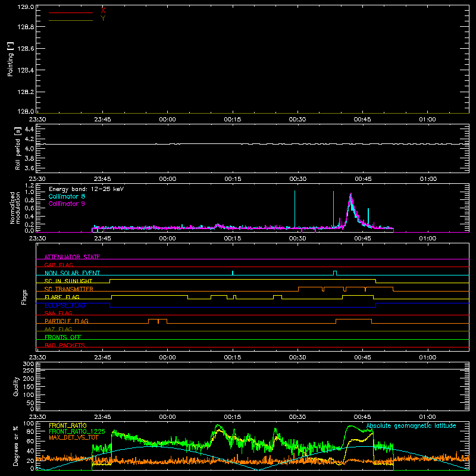Image resolution: width=476 pixels, height=476 pixels.
Task: Click the yellow FRONT_RATIO legend label
Action: (x=68, y=425)
